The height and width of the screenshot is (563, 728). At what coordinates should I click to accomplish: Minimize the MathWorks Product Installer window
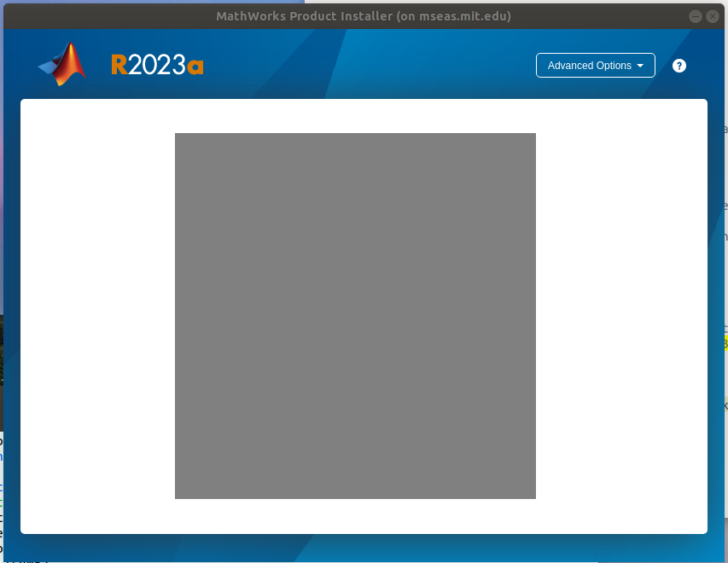pos(696,16)
